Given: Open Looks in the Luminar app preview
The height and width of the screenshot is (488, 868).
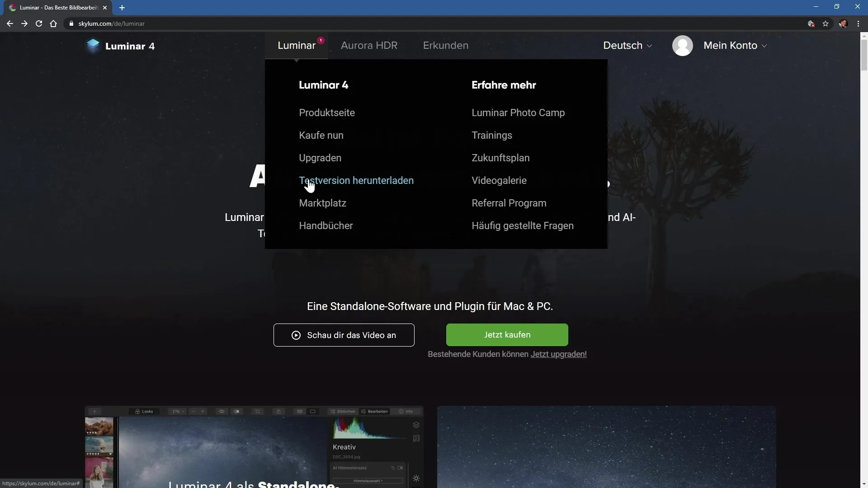Looking at the screenshot, I should (x=144, y=411).
